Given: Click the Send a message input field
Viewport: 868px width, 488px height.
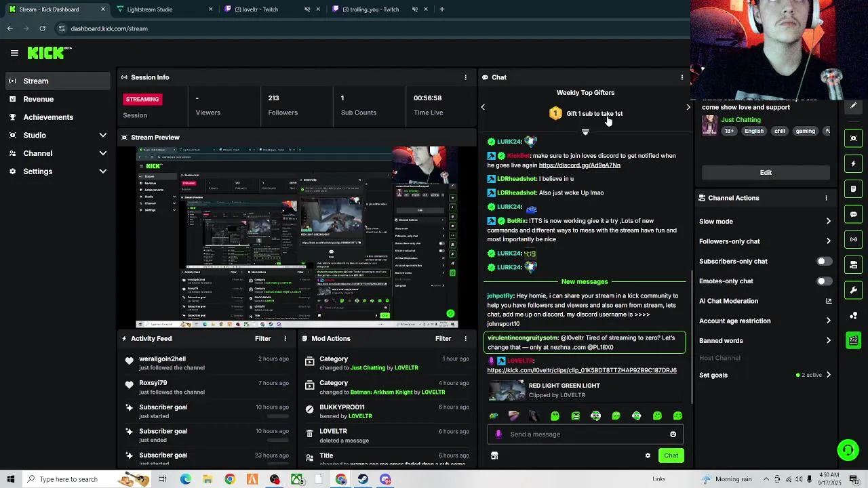Looking at the screenshot, I should pyautogui.click(x=585, y=434).
